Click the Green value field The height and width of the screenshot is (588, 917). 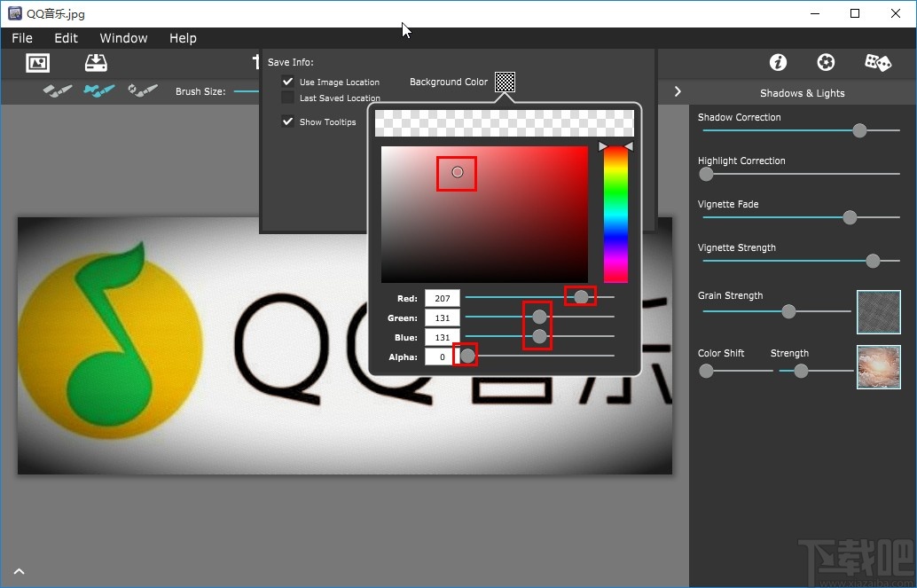443,318
